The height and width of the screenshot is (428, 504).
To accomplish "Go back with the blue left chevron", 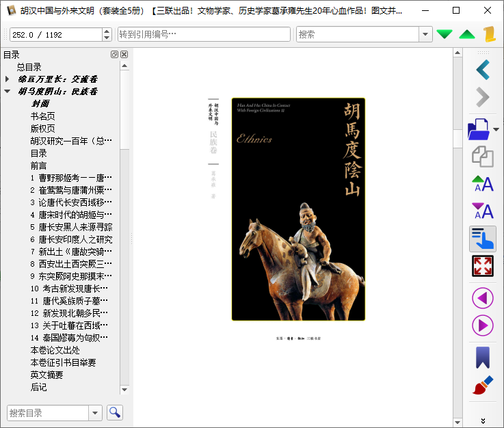I will click(483, 70).
